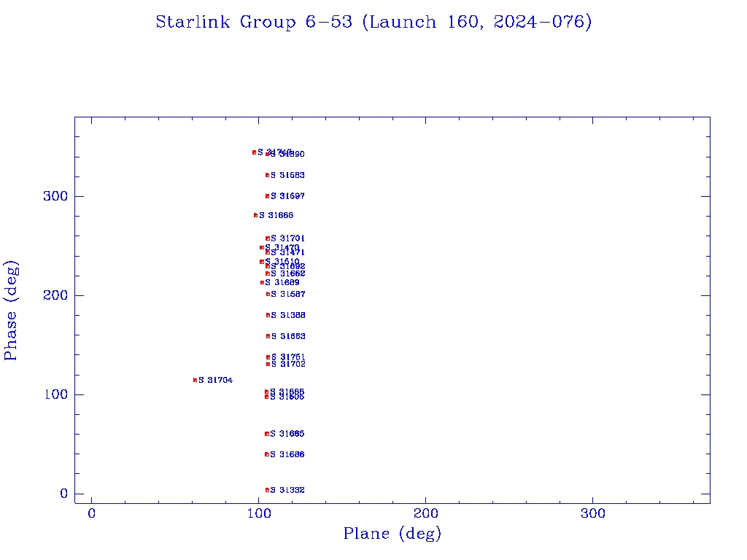Click the 0 tick label on Phase axis
The width and height of the screenshot is (747, 560).
[x=64, y=494]
